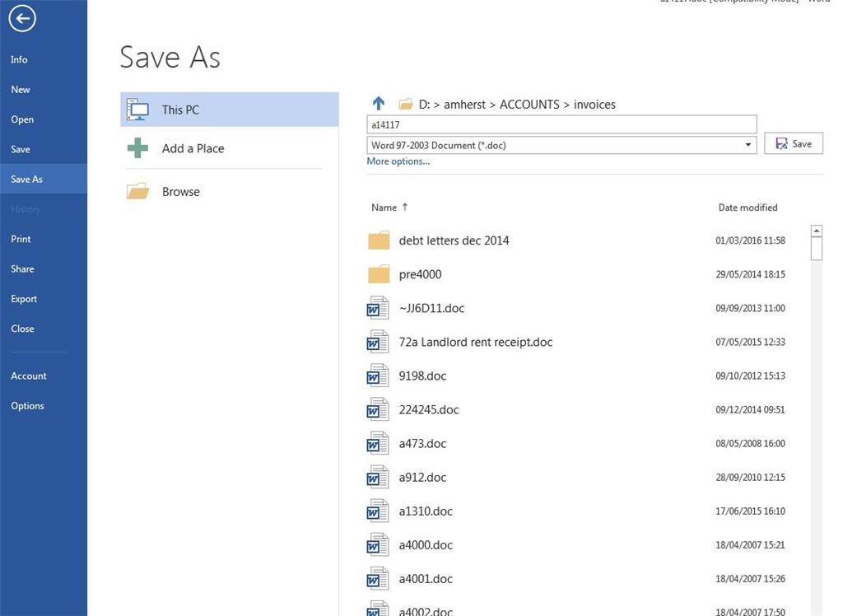Select file name a473.doc
Viewport: 843px width, 616px height.
[422, 444]
